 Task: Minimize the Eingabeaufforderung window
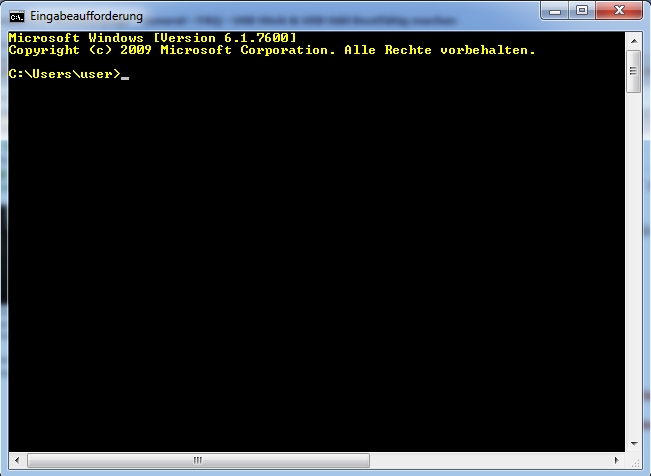point(555,11)
